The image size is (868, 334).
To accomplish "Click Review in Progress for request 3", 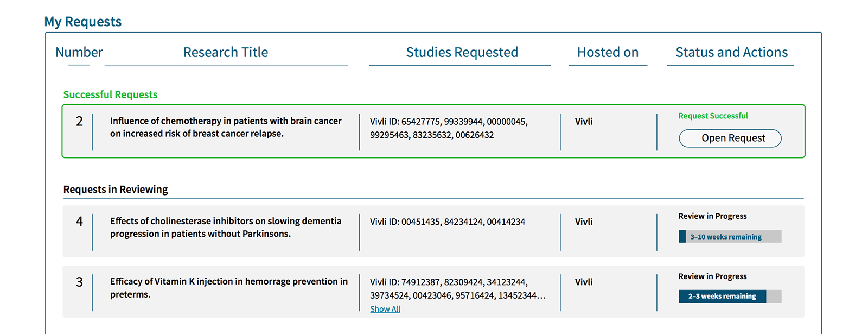I will click(712, 276).
